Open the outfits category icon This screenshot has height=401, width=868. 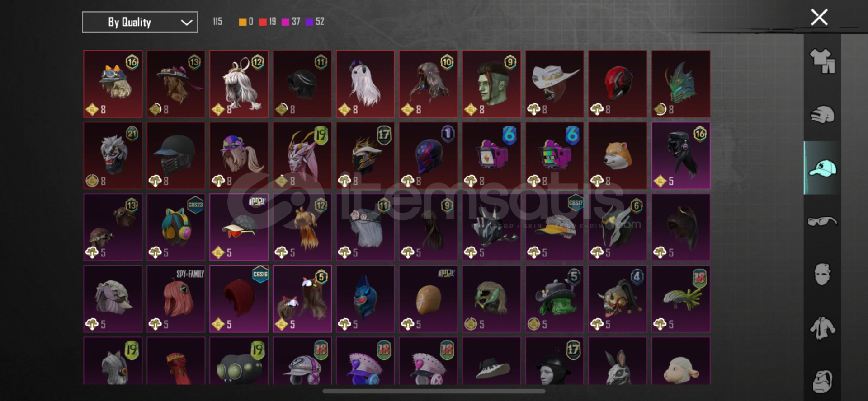tap(822, 61)
